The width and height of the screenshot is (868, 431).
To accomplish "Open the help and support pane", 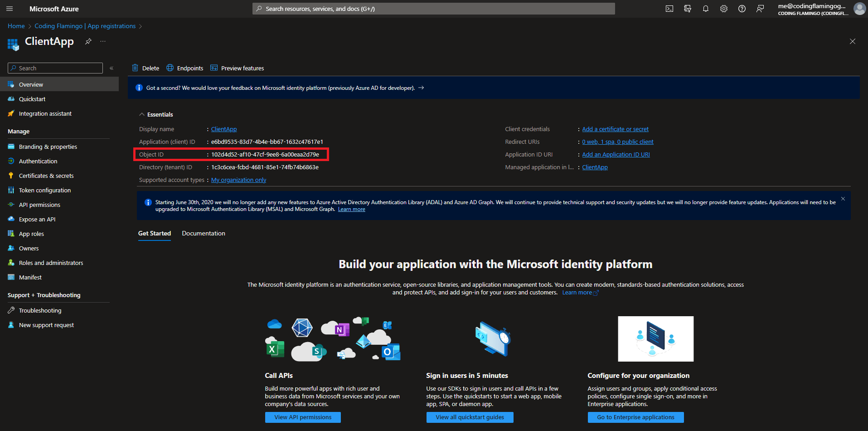I will [742, 8].
